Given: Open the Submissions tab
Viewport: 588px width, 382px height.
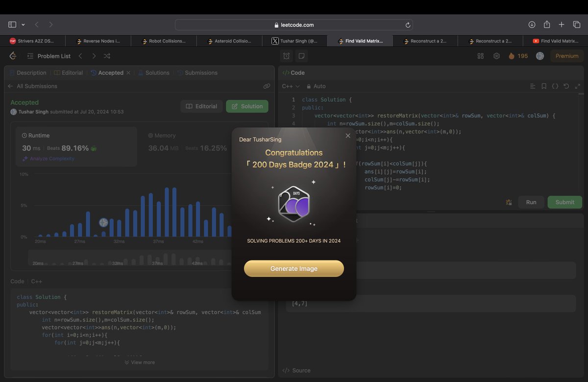Looking at the screenshot, I should [x=197, y=72].
